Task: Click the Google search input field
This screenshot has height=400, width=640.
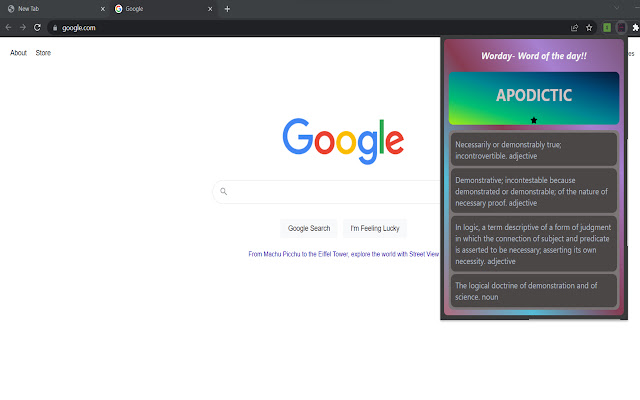Action: (x=327, y=191)
